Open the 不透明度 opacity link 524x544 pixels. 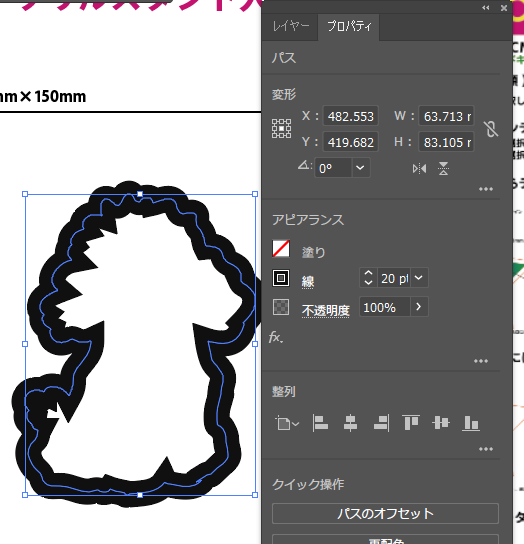(x=326, y=311)
